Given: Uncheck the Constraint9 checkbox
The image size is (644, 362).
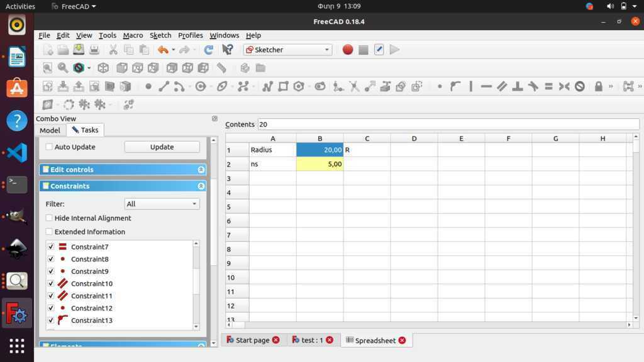Looking at the screenshot, I should click(x=51, y=271).
